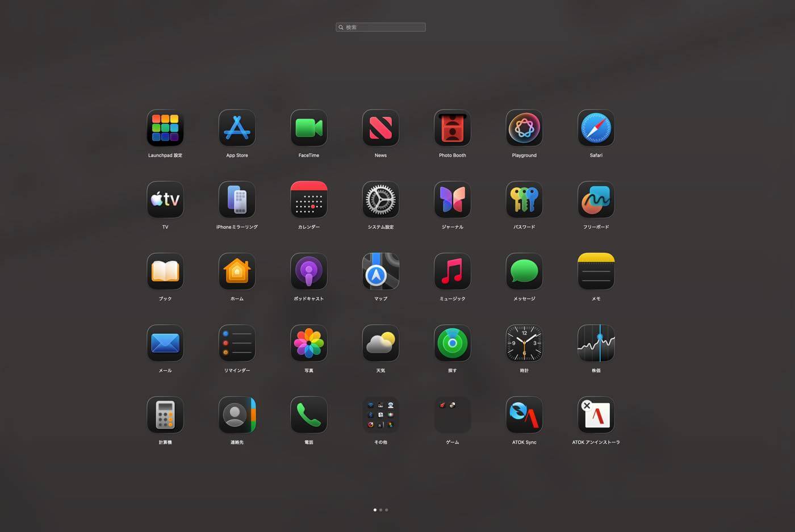Launch the ミュージック (Music) app
Viewport: 795px width, 532px height.
(453, 271)
